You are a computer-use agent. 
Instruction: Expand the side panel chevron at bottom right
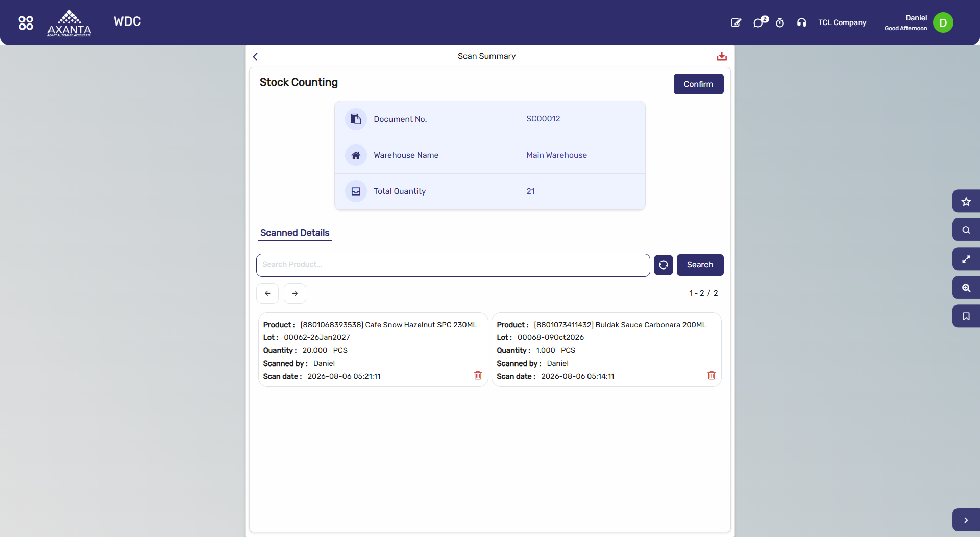pos(966,520)
